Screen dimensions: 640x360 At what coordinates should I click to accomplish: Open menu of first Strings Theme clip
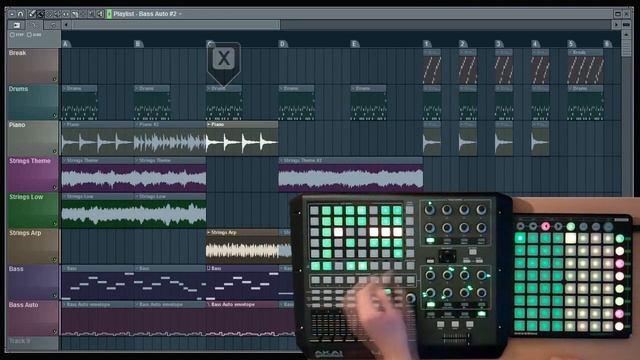pos(64,160)
